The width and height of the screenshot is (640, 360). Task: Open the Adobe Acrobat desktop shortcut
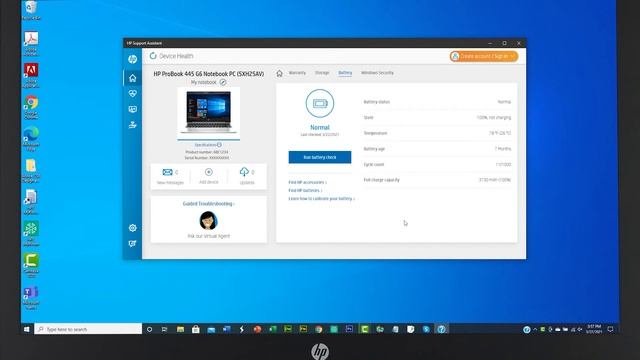[x=31, y=43]
